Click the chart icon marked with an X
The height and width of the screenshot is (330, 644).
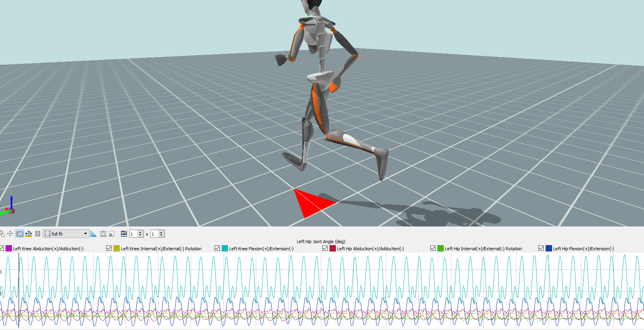tap(111, 234)
